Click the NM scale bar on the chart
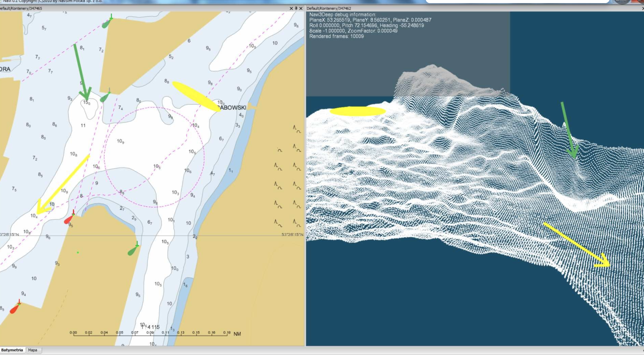 coord(155,333)
